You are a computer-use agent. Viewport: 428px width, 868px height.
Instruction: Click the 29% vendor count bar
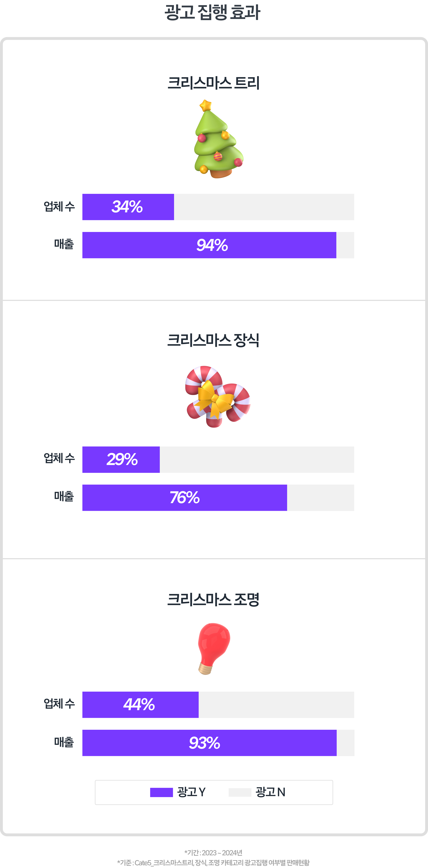click(x=121, y=460)
